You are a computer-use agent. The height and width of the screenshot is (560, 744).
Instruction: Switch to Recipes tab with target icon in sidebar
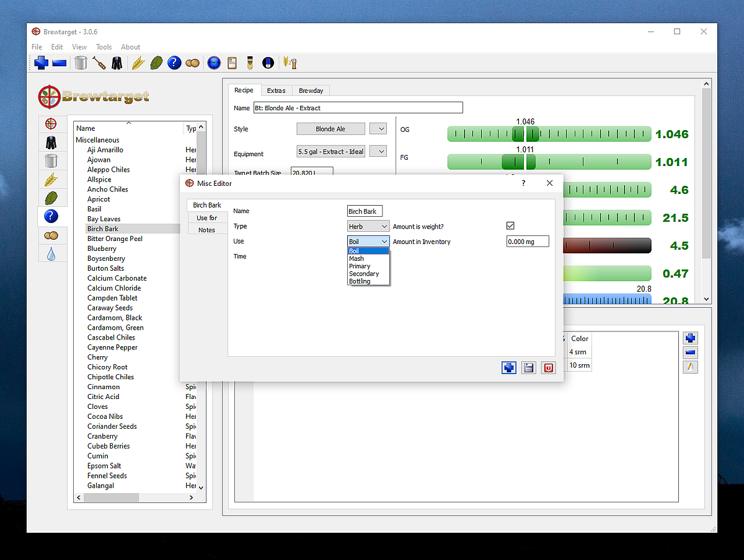coord(51,124)
